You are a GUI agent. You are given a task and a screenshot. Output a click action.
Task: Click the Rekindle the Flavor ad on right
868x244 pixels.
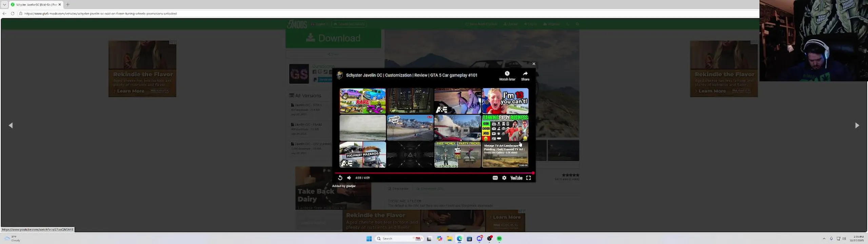tap(724, 69)
